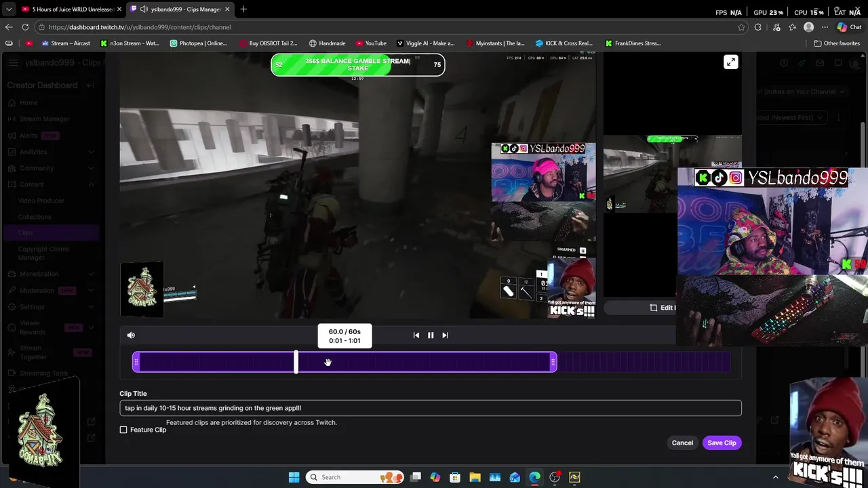Open Collections under Content

click(35, 217)
